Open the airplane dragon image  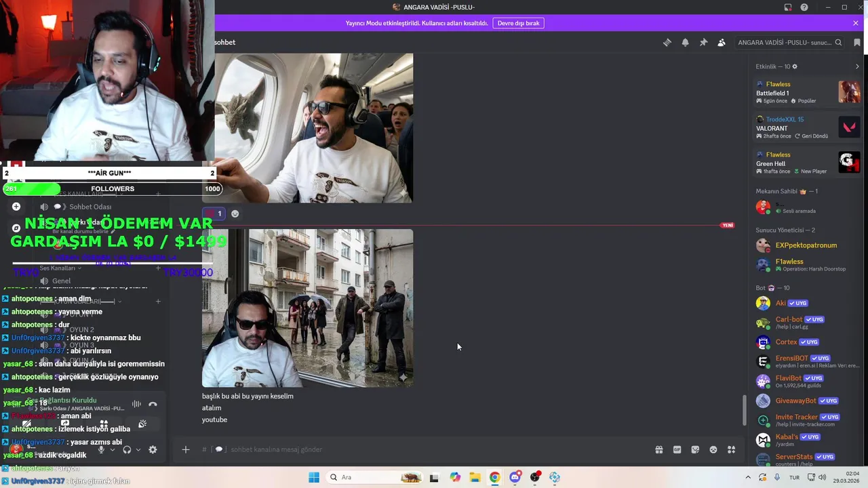[x=307, y=128]
